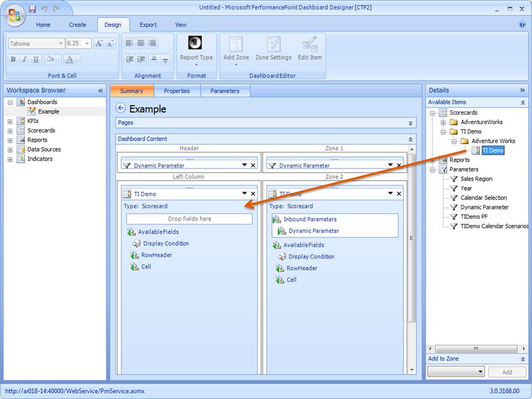Select the Example dashboard item
532x399 pixels.
point(49,111)
